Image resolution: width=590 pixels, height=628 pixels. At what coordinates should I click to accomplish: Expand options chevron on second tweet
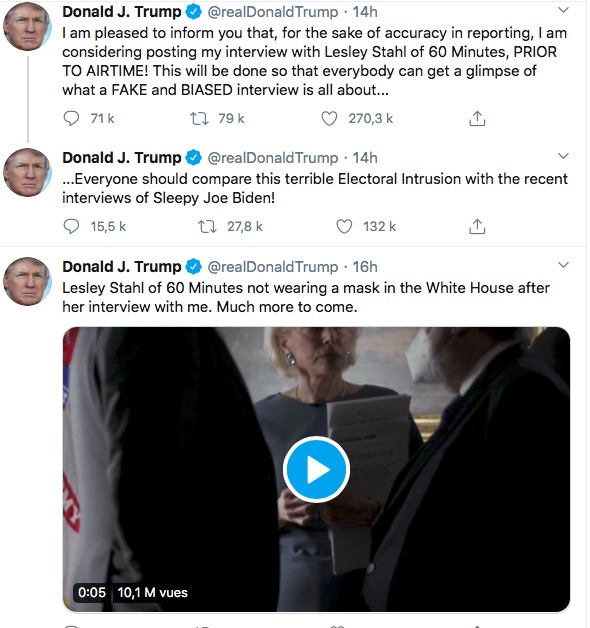(564, 156)
